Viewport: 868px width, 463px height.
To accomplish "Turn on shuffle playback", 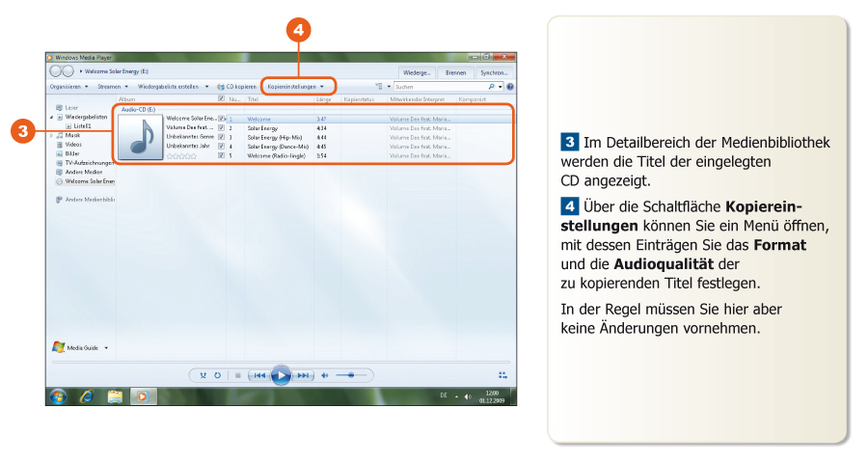I will pos(203,374).
